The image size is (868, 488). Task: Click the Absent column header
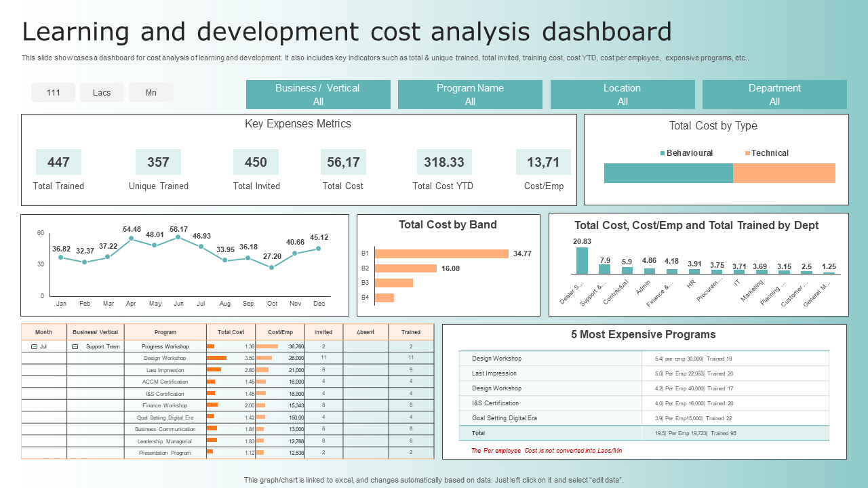(366, 332)
